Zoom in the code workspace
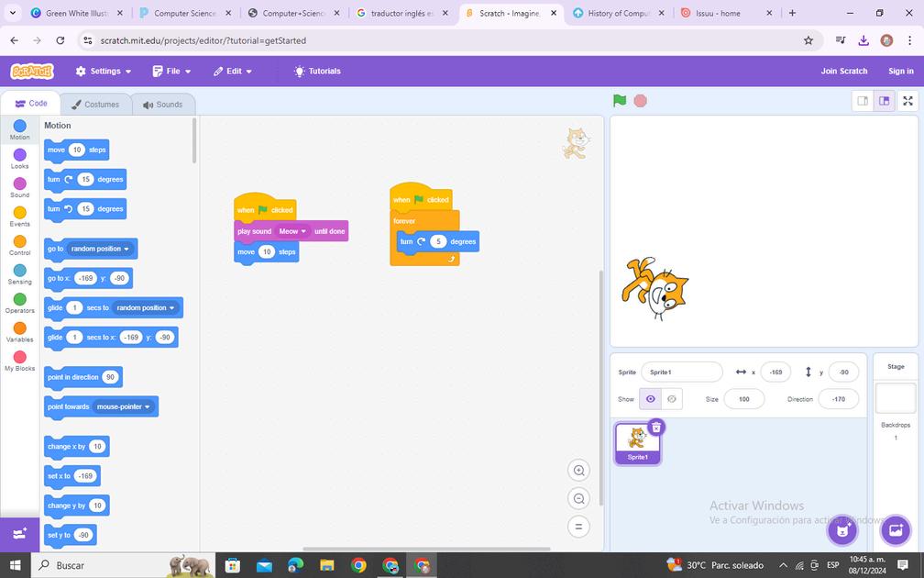The width and height of the screenshot is (924, 578). (578, 470)
